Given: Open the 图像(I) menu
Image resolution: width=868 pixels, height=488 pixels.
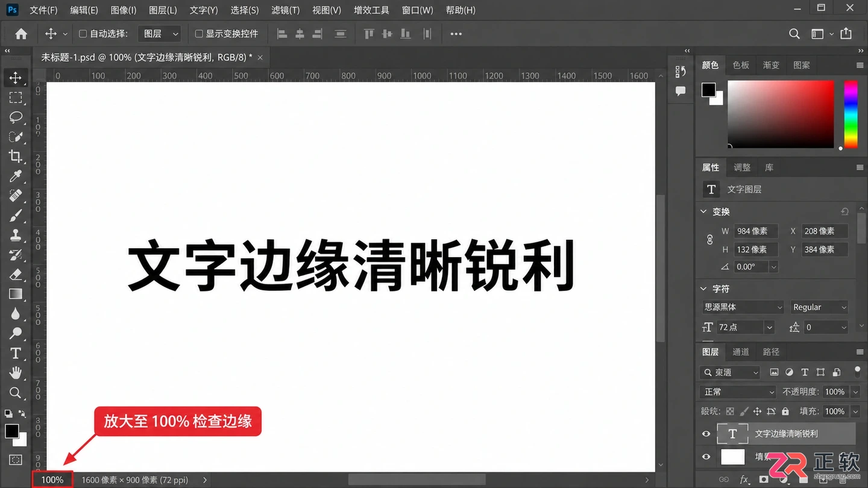Looking at the screenshot, I should (124, 10).
